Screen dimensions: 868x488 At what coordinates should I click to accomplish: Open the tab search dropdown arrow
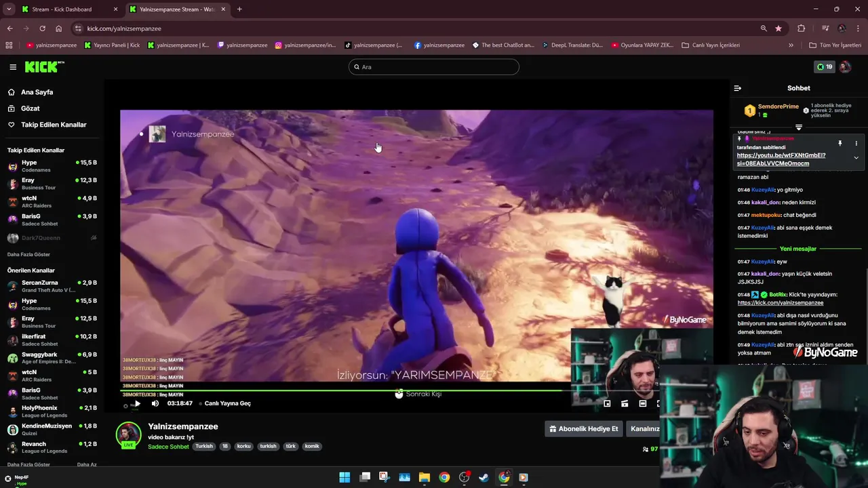[x=9, y=9]
